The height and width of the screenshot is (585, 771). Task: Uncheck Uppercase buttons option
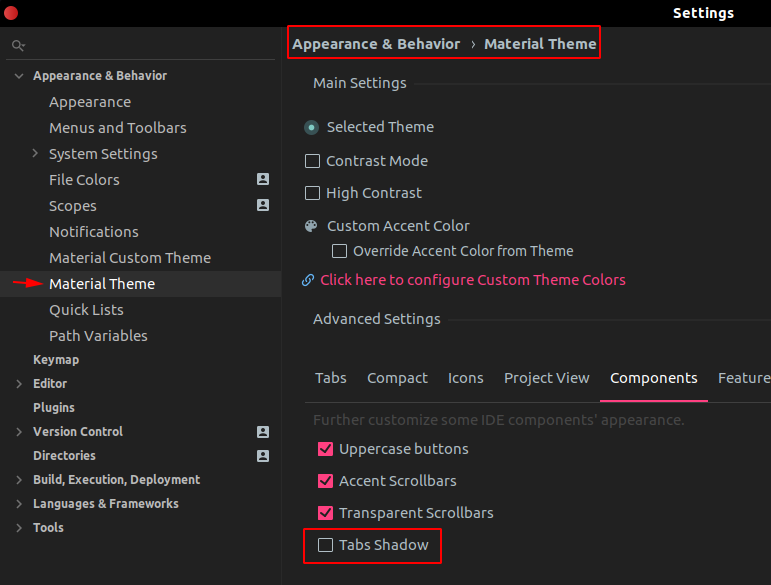326,449
